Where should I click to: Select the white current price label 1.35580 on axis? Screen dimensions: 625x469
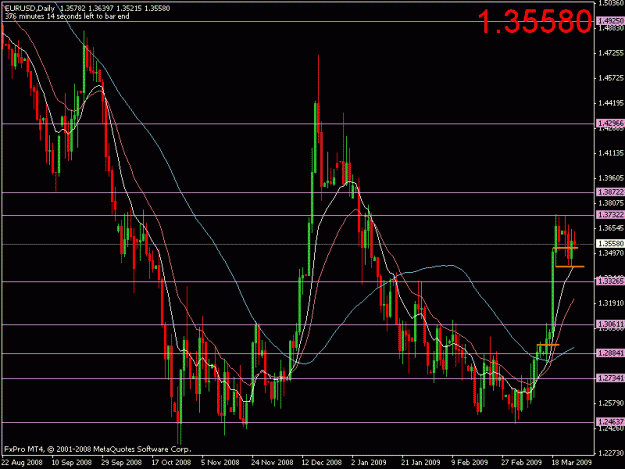pos(610,243)
